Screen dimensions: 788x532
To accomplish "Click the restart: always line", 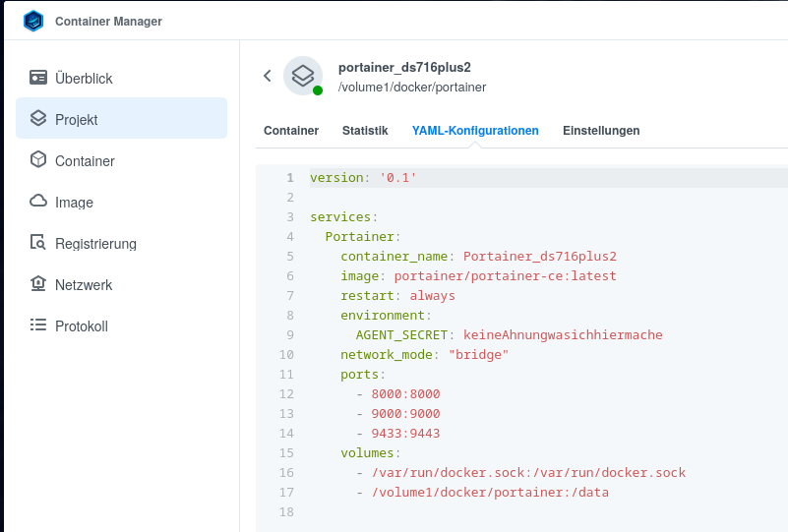I will point(397,295).
